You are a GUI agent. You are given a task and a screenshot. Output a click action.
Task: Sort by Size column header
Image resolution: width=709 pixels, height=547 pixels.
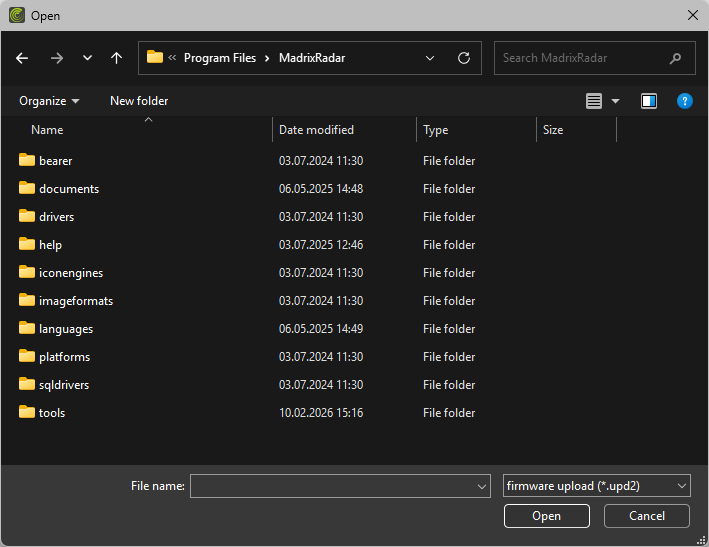tap(553, 130)
